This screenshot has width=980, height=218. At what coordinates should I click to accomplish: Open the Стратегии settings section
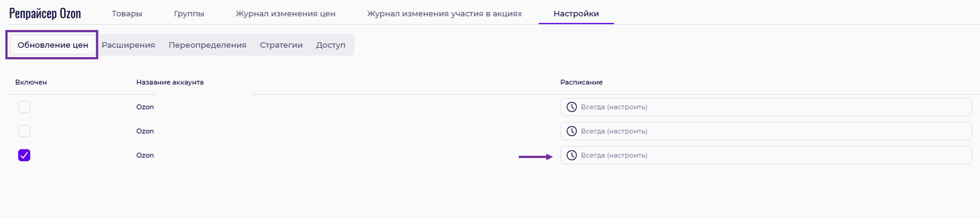(281, 45)
